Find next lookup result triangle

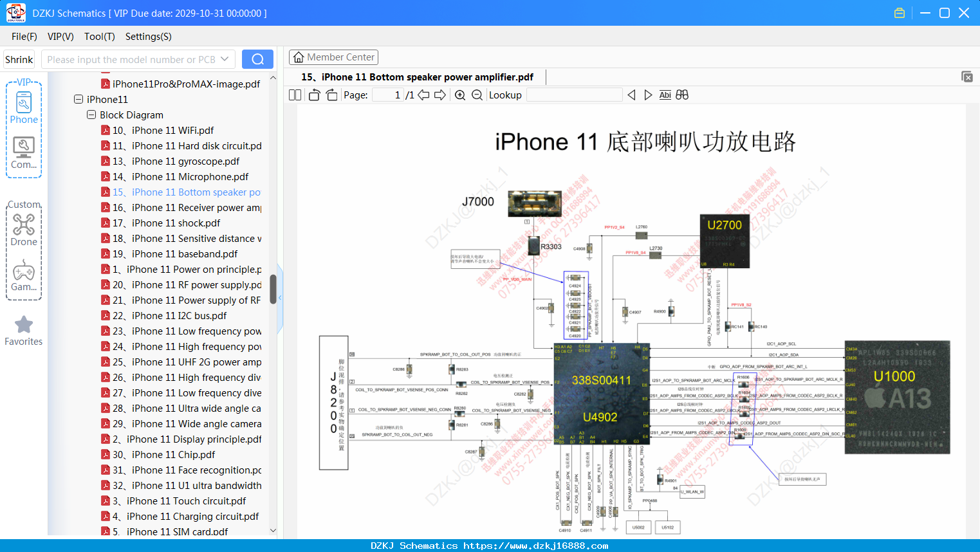(x=648, y=95)
